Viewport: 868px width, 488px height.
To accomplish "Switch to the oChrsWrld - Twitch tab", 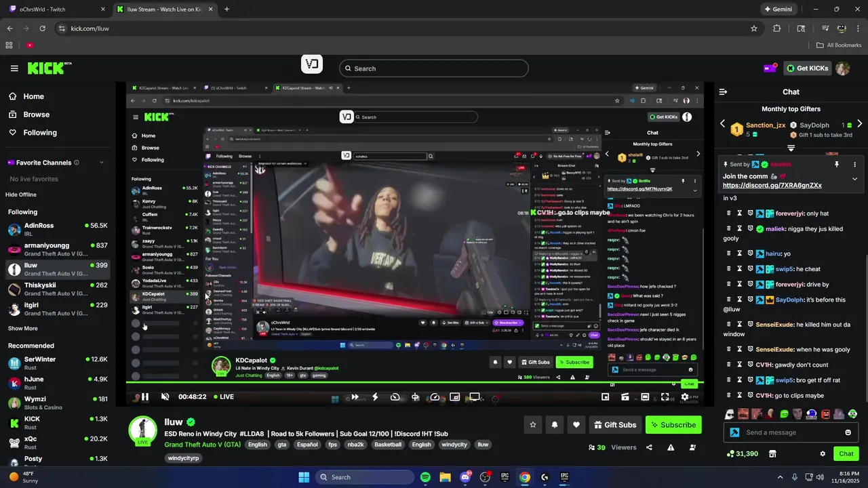I will tap(57, 9).
